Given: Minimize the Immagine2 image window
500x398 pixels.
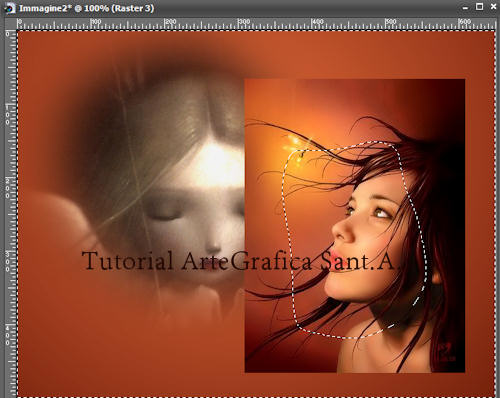Looking at the screenshot, I should tap(465, 7).
